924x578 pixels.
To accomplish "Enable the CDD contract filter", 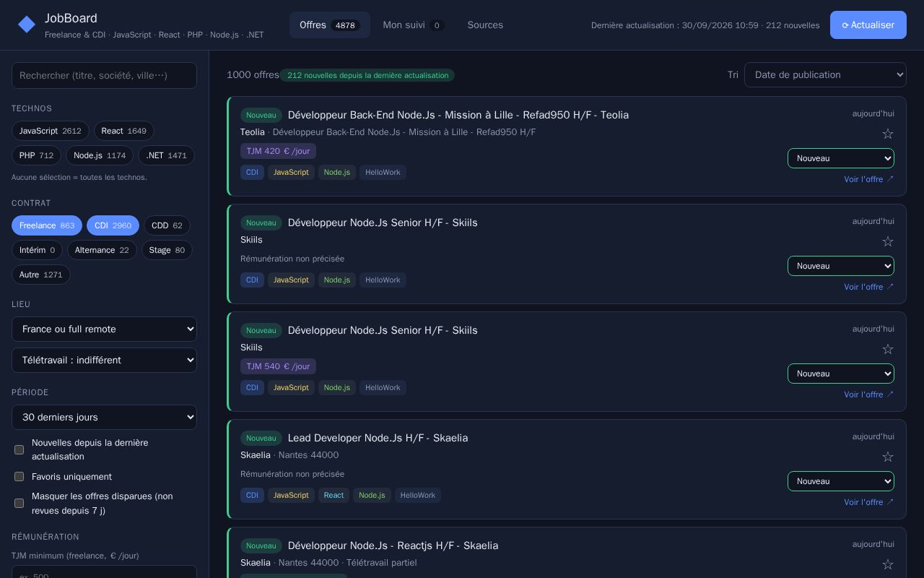I will 167,225.
